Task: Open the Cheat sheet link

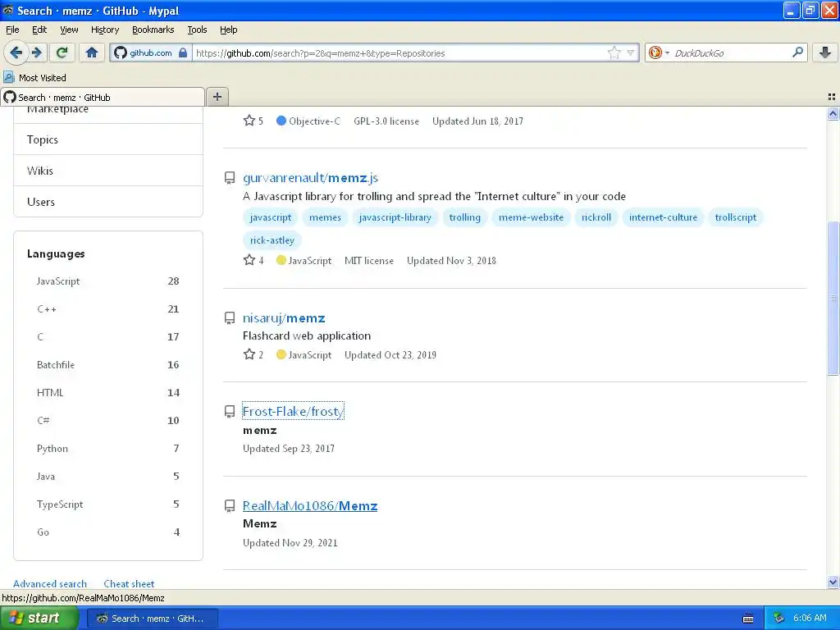Action: click(129, 583)
